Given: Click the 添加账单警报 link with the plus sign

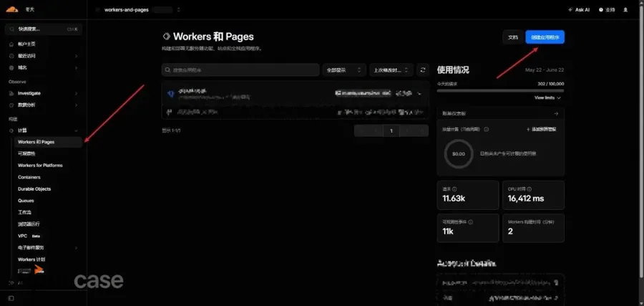Looking at the screenshot, I should (542, 129).
